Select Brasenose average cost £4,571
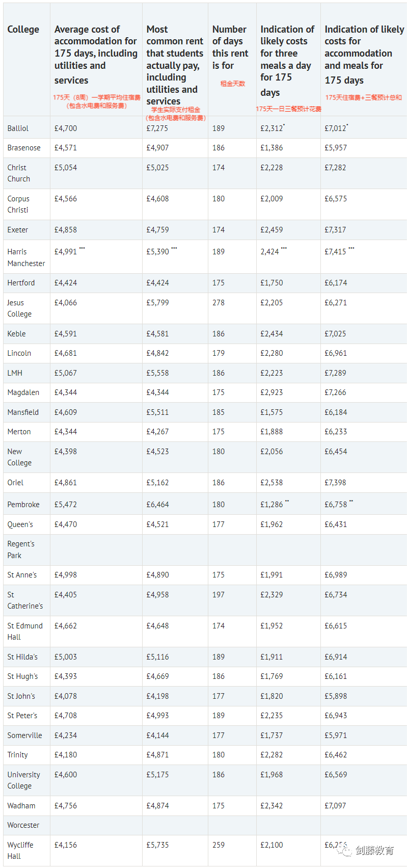The image size is (407, 868). [66, 148]
